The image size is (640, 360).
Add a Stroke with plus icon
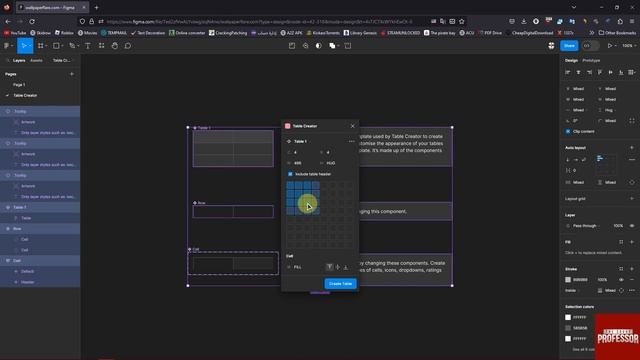pyautogui.click(x=632, y=269)
